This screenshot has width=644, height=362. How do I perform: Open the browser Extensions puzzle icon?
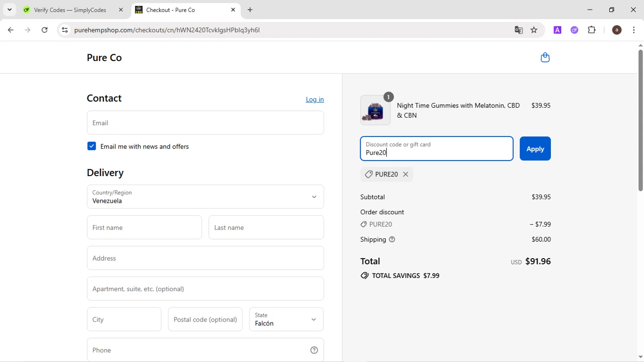(x=592, y=30)
